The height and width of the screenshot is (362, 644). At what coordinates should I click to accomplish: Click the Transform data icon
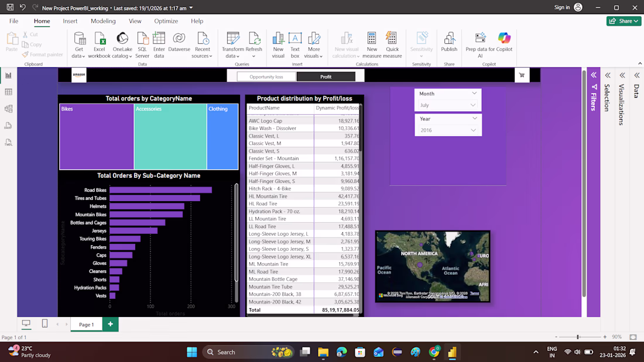coord(233,45)
